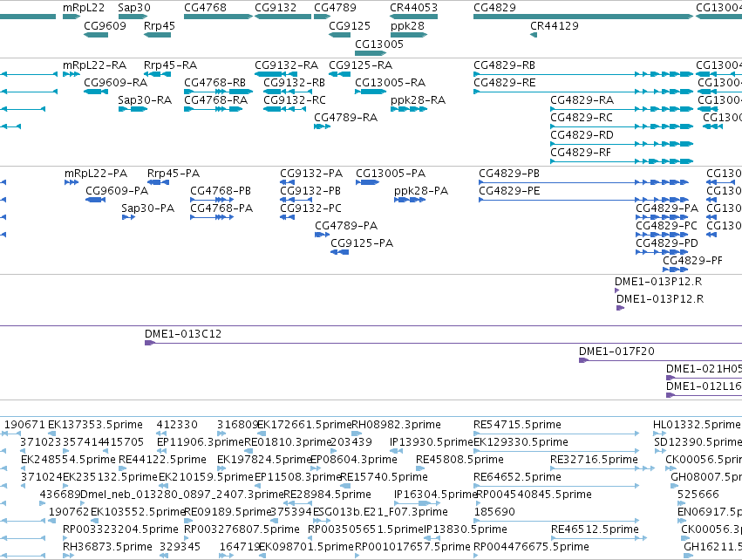The width and height of the screenshot is (742, 560).
Task: Select protein CG9132-PA
Action: 287,182
